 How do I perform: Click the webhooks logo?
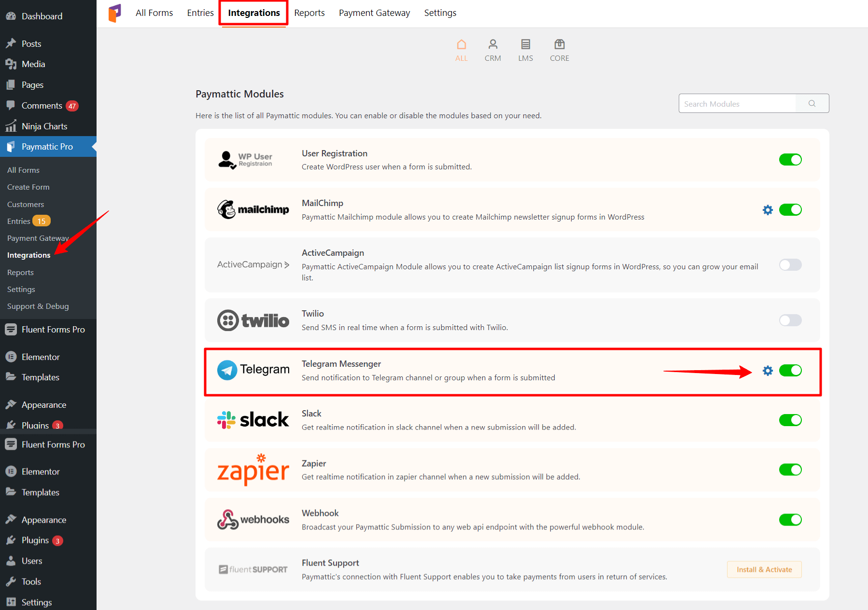253,520
